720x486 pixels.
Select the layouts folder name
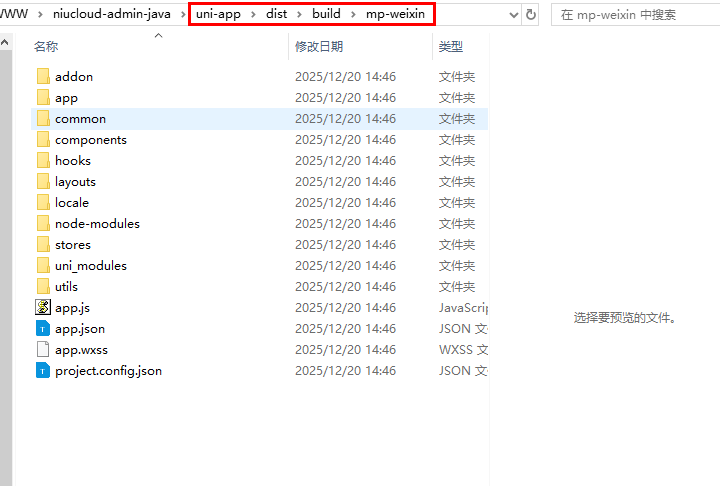[75, 182]
